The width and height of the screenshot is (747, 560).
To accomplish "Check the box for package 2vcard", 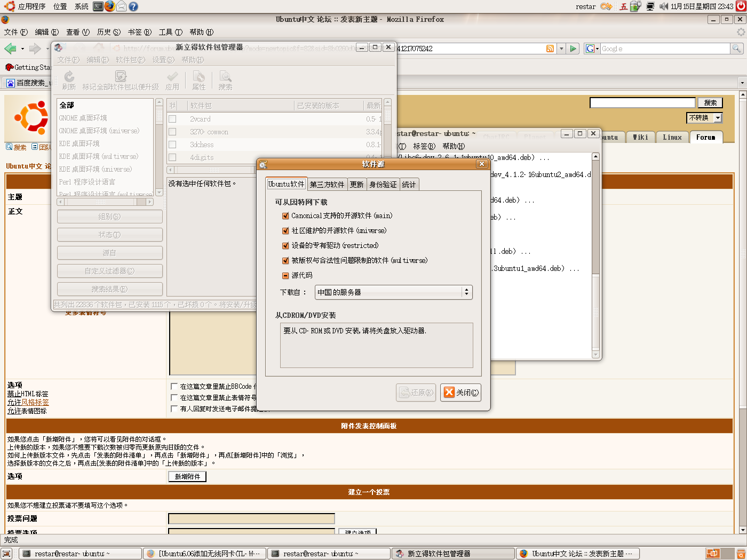I will pyautogui.click(x=172, y=119).
